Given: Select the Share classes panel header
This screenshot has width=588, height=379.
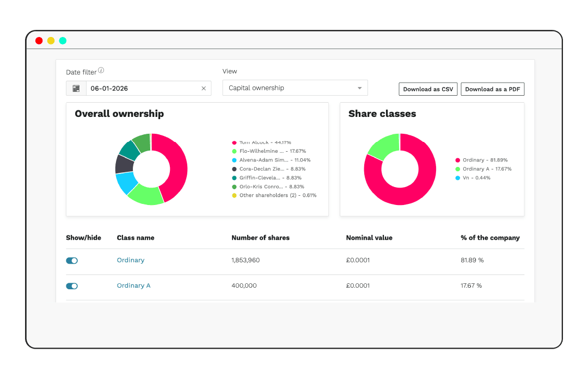Looking at the screenshot, I should [x=382, y=114].
